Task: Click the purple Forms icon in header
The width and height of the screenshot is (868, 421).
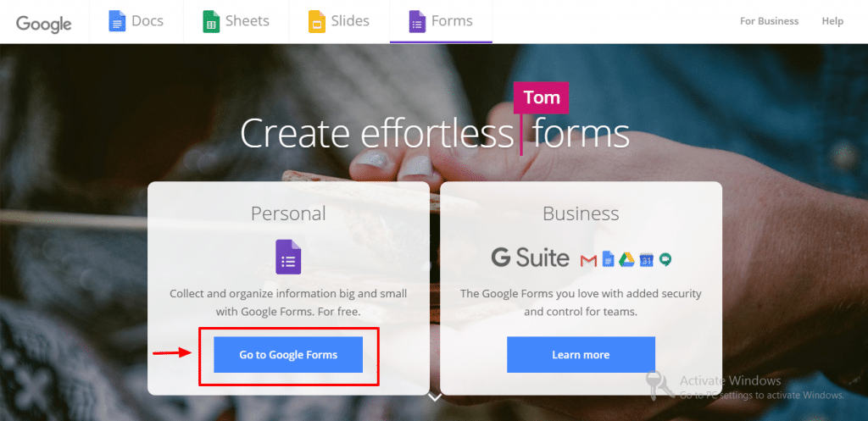Action: (x=417, y=21)
